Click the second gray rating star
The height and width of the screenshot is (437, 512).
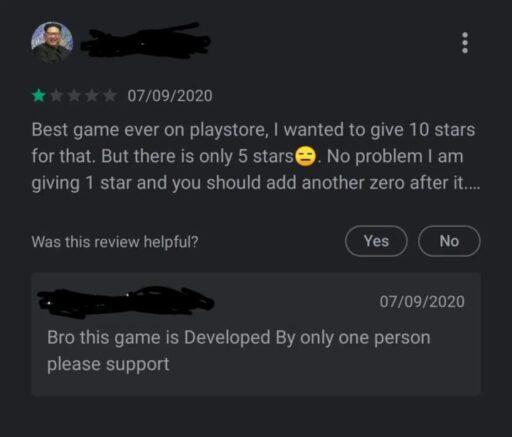pos(57,96)
